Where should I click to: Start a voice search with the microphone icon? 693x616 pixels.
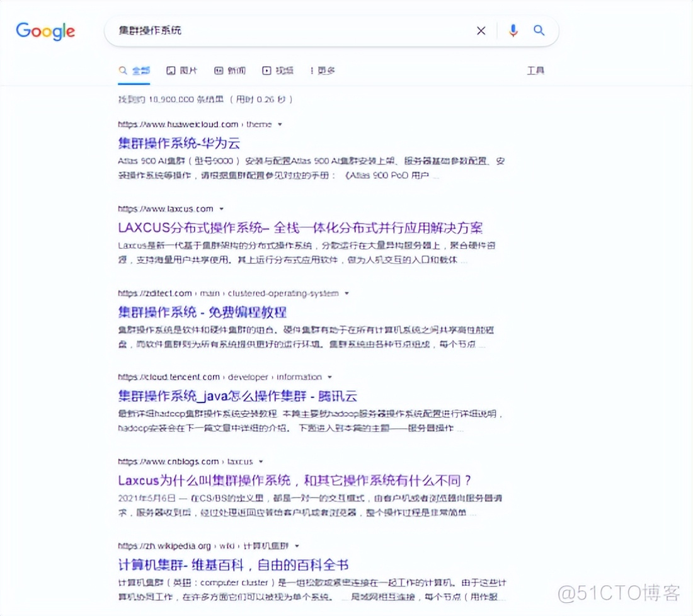coord(513,30)
